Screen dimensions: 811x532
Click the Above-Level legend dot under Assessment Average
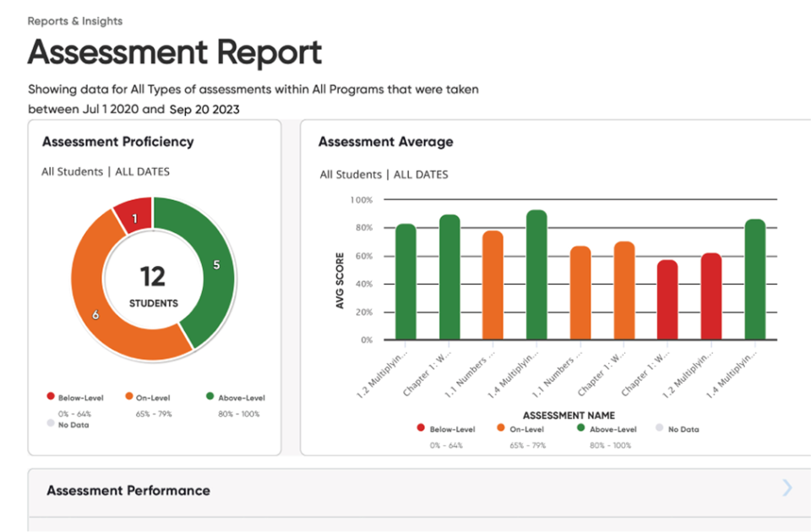pyautogui.click(x=580, y=429)
